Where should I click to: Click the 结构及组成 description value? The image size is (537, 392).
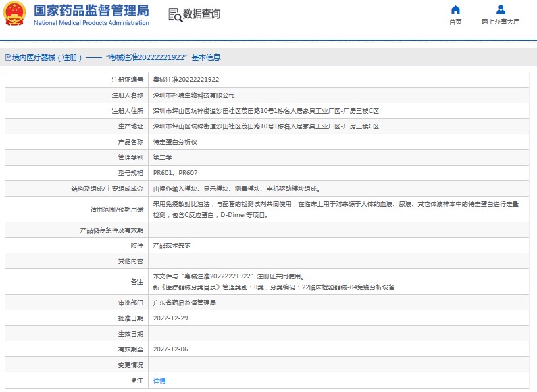pos(236,189)
